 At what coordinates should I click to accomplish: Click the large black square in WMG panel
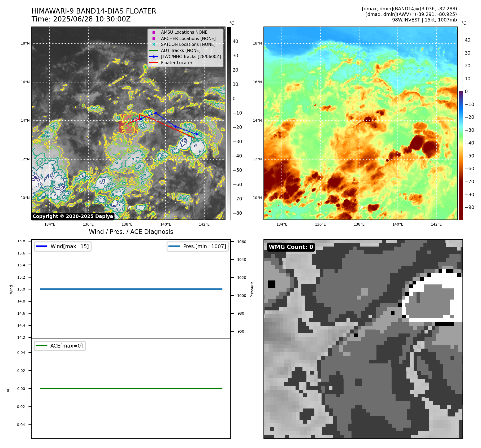click(x=272, y=284)
